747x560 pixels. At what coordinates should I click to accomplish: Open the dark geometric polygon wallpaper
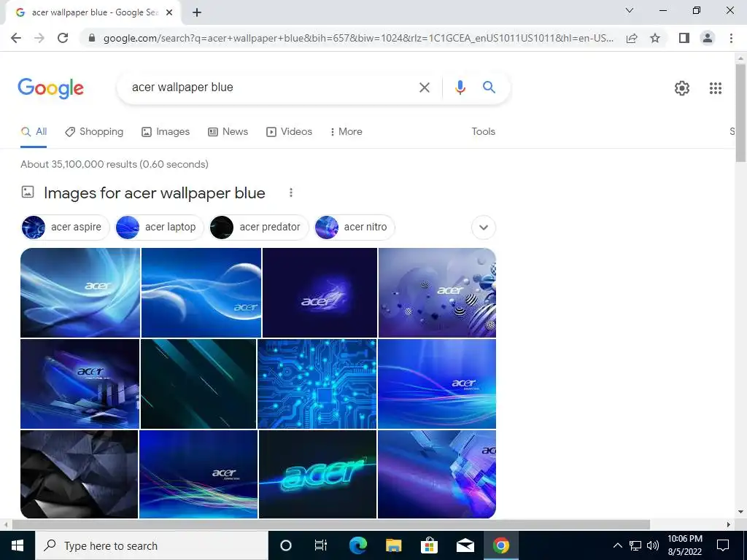[79, 474]
